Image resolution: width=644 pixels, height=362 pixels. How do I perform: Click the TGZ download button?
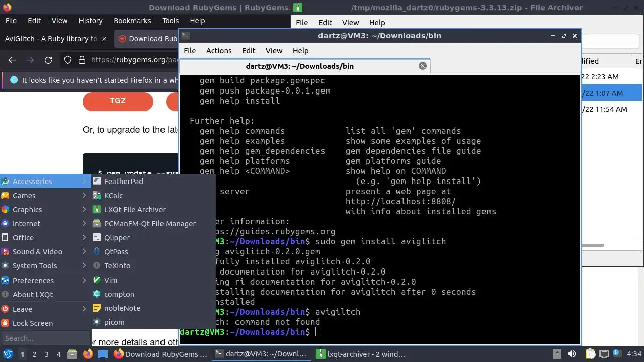(118, 101)
